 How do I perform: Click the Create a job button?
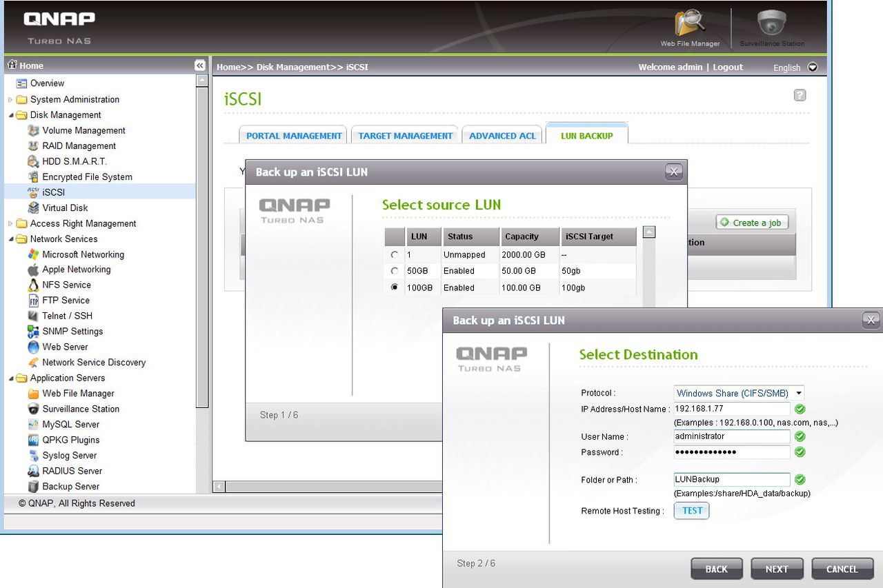click(x=752, y=223)
